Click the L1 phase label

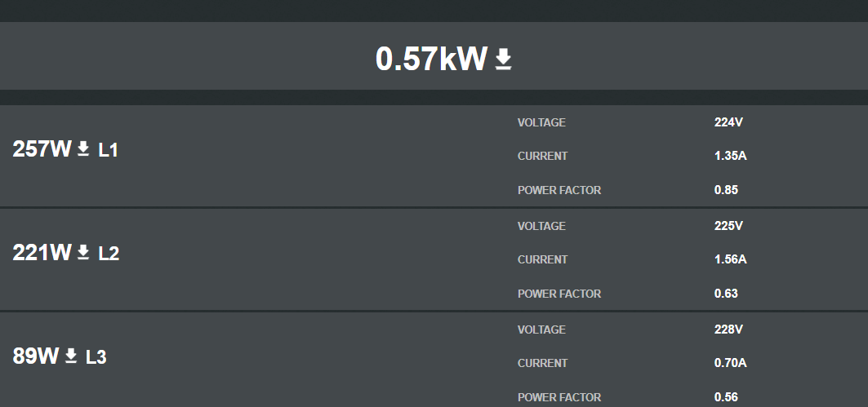pyautogui.click(x=109, y=150)
